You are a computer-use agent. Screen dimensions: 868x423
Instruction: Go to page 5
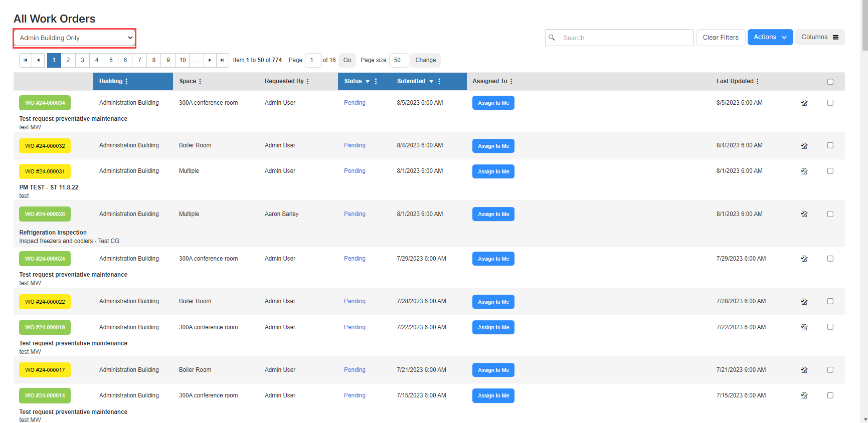(x=111, y=60)
